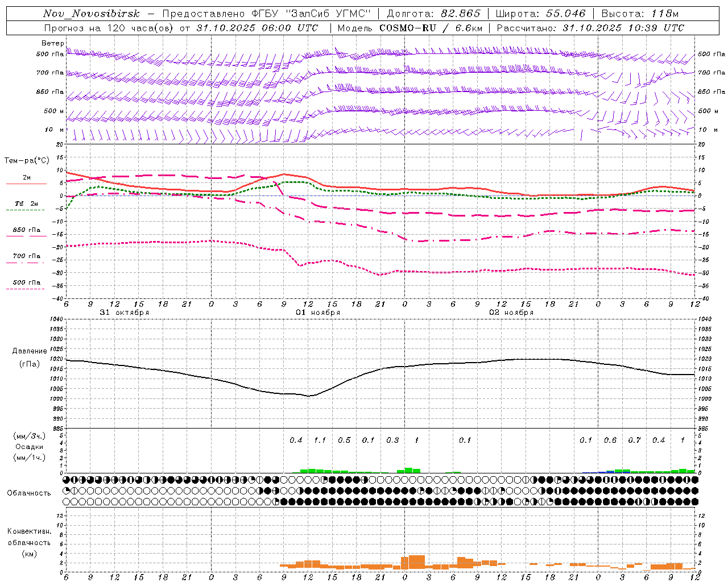Select the '0.6' precipitation value
This screenshot has width=728, height=582.
610,440
